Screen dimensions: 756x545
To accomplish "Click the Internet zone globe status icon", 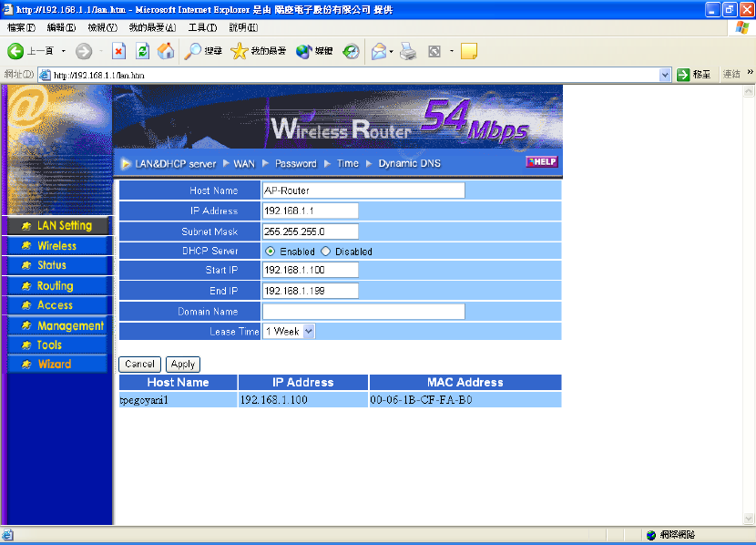I will click(651, 535).
